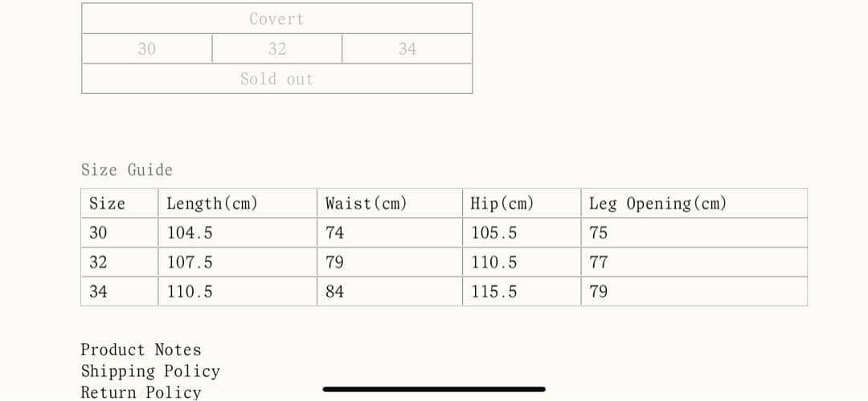The width and height of the screenshot is (868, 401).
Task: Expand the Return Policy section
Action: pos(141,392)
